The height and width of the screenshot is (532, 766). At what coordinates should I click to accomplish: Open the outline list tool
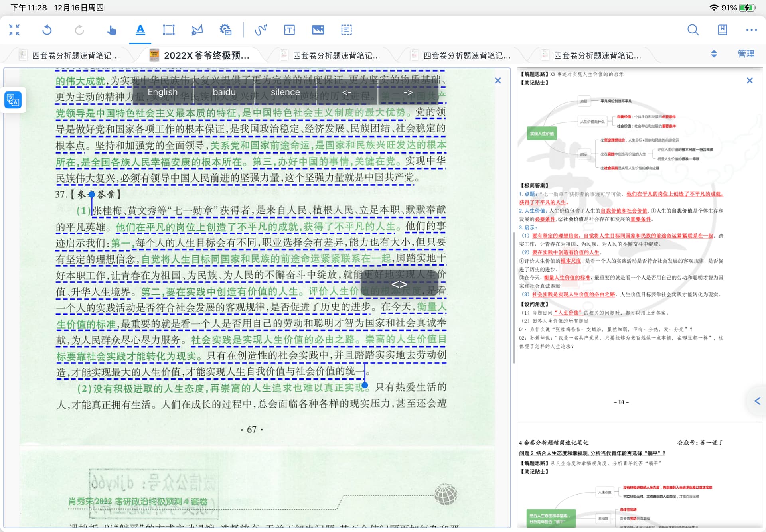[x=346, y=30]
